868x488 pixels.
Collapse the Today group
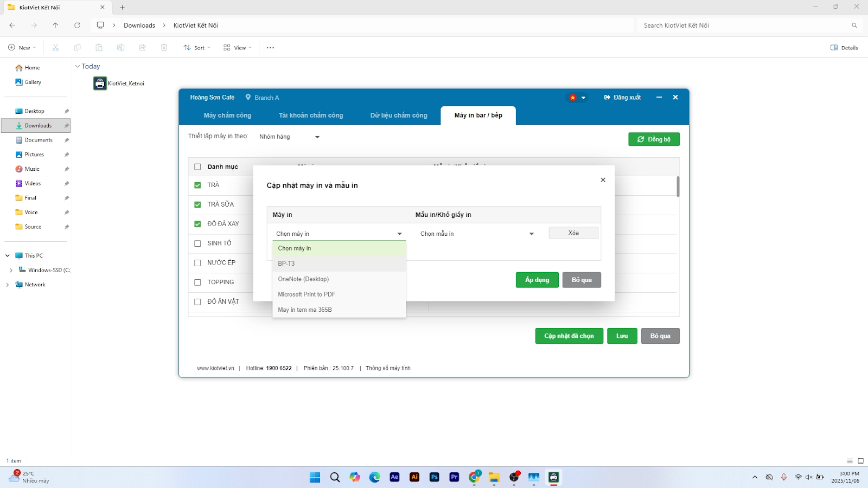(77, 67)
